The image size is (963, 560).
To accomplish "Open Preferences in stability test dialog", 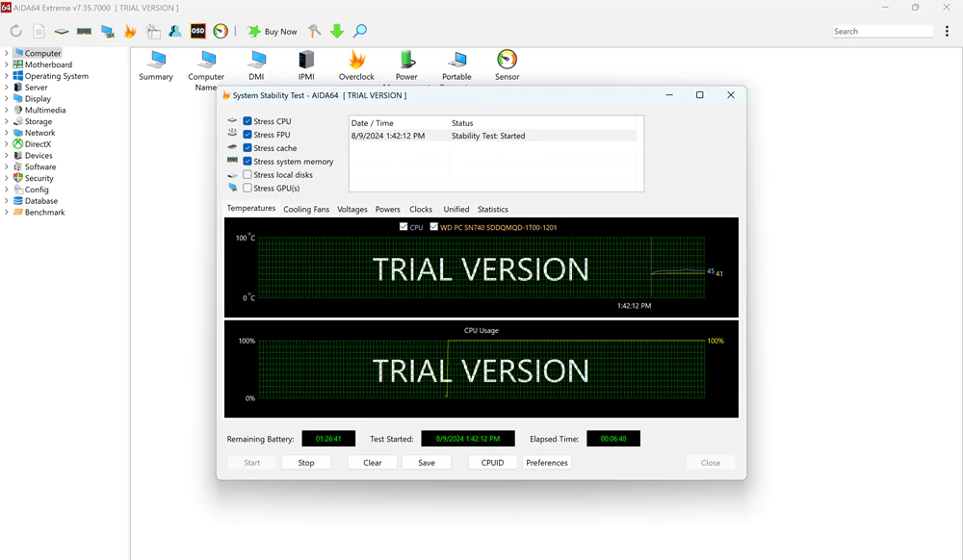I will (547, 463).
